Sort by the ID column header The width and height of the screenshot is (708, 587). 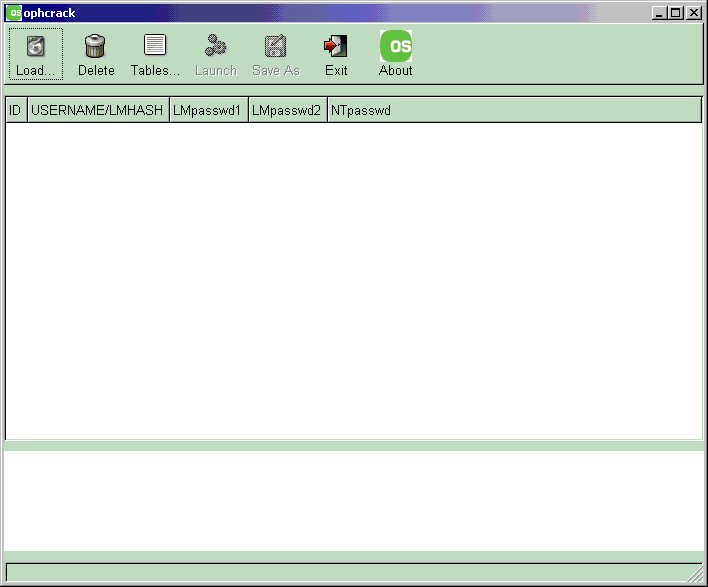tap(16, 110)
